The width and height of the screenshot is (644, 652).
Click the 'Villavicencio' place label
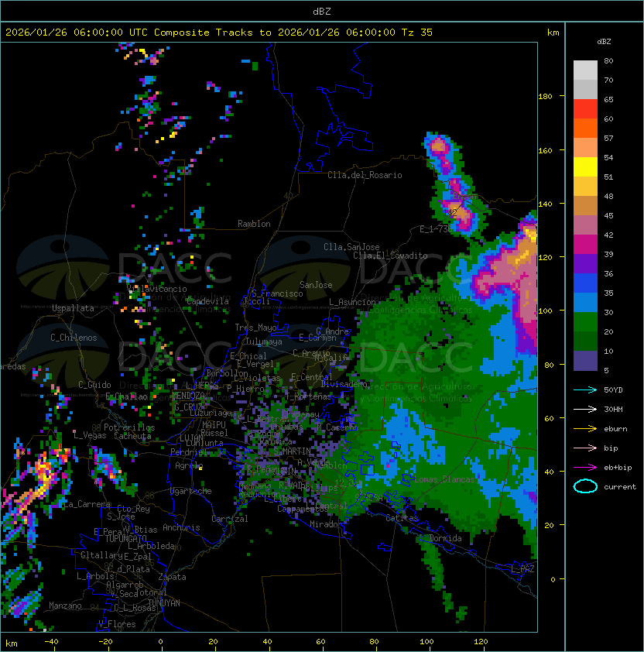tap(157, 289)
